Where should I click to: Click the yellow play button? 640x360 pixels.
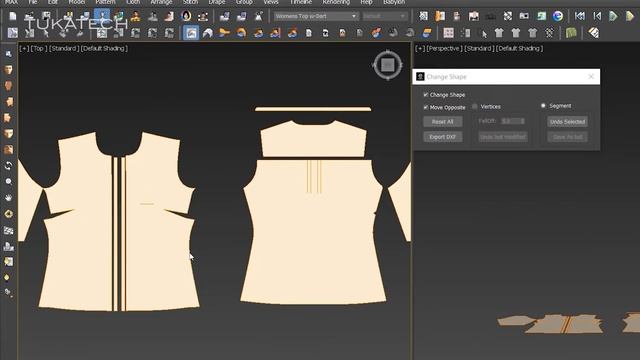(630, 16)
